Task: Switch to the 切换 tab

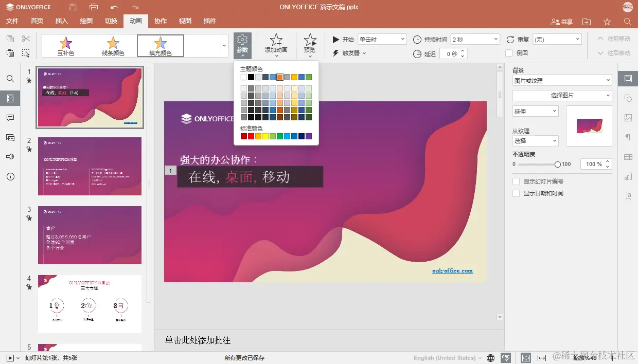Action: tap(111, 22)
